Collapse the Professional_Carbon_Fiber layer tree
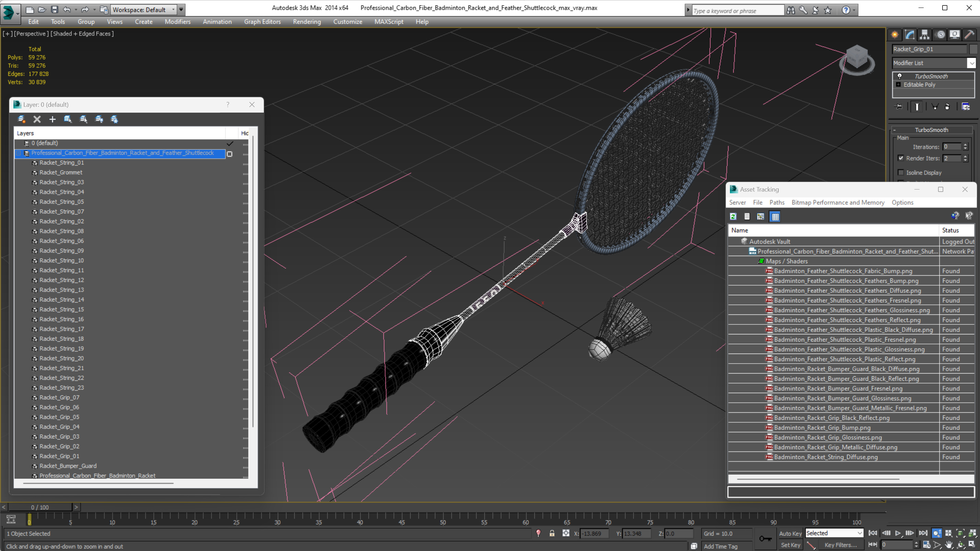Viewport: 980px width, 551px height. [x=18, y=153]
